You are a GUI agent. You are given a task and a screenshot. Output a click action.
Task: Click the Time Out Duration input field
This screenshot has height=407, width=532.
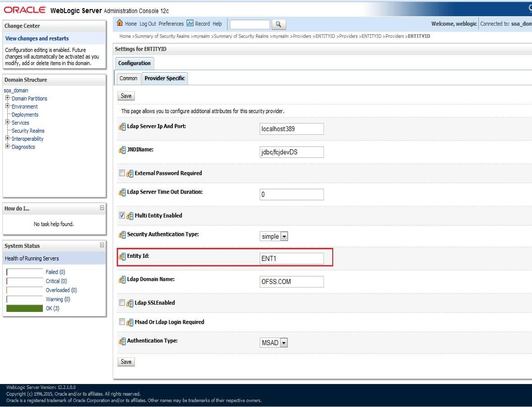pyautogui.click(x=292, y=194)
